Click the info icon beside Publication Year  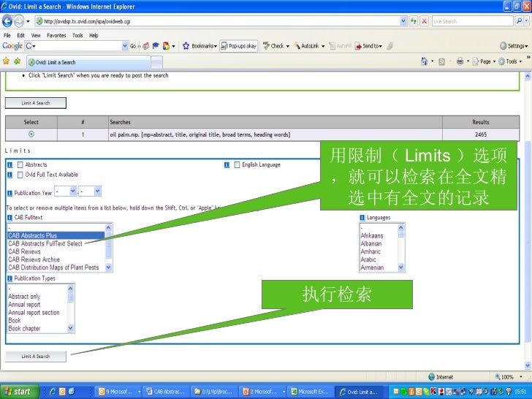[x=9, y=194]
